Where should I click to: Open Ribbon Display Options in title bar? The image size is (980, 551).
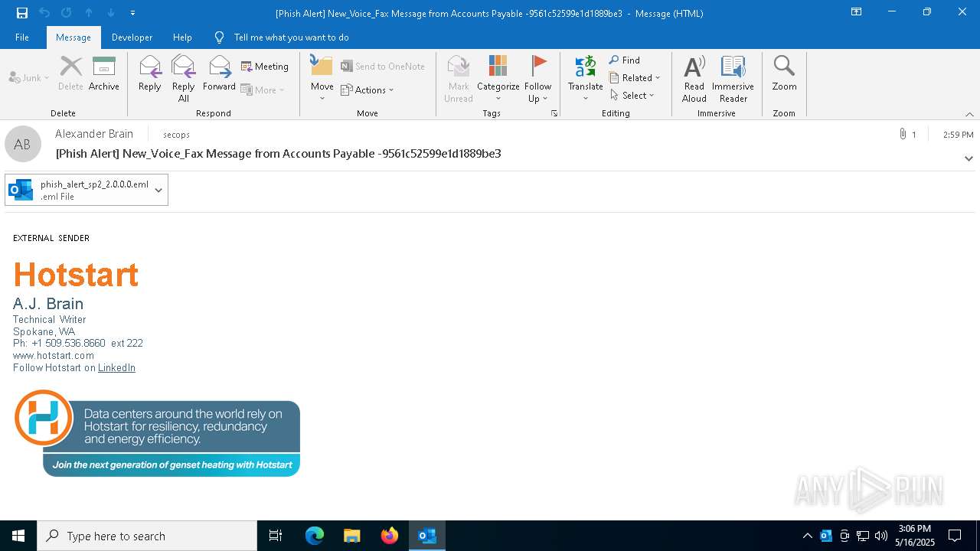click(857, 12)
